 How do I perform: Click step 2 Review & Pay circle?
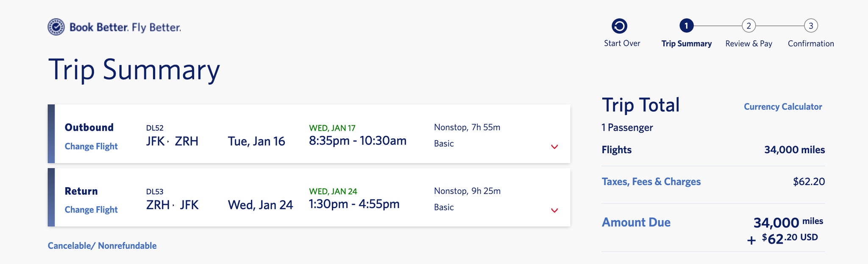(748, 25)
